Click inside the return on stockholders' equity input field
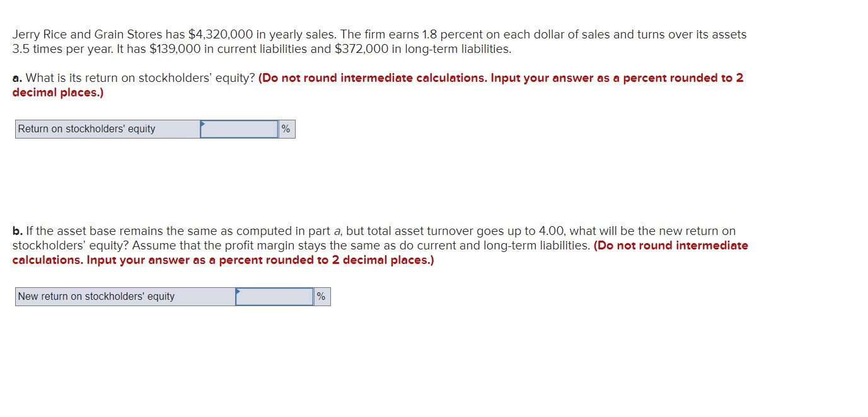 click(240, 129)
